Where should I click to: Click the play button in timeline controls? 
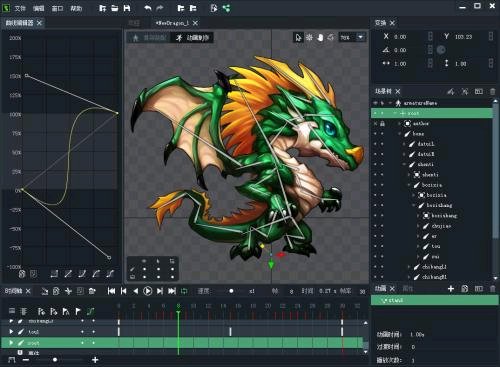click(147, 291)
